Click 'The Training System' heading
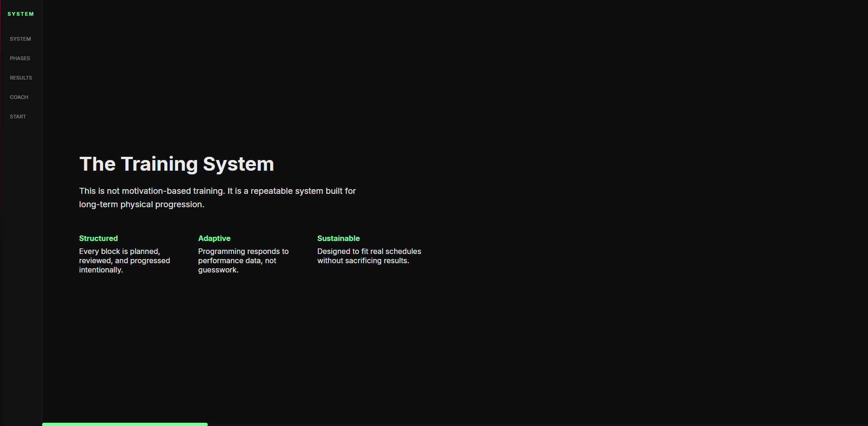Screen dimensions: 868x426 (x=177, y=164)
